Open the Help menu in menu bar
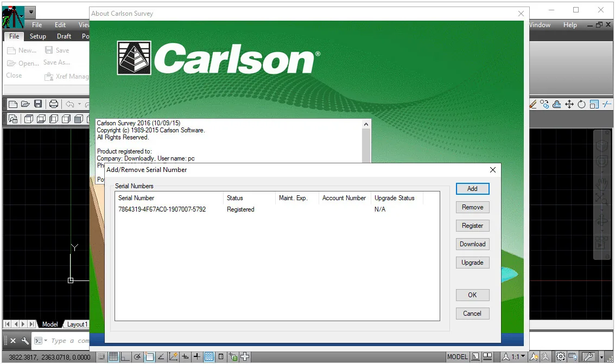 click(570, 25)
